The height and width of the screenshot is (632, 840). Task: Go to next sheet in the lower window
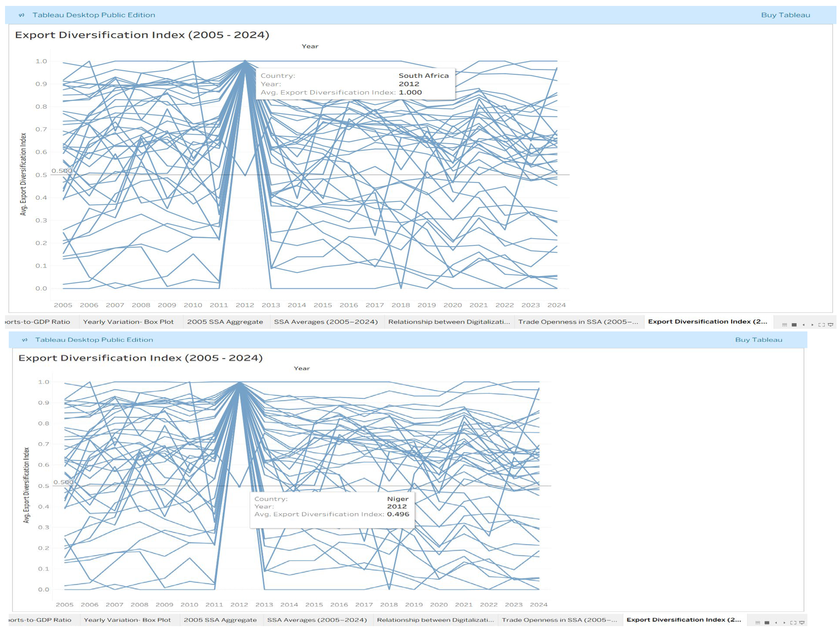click(785, 623)
